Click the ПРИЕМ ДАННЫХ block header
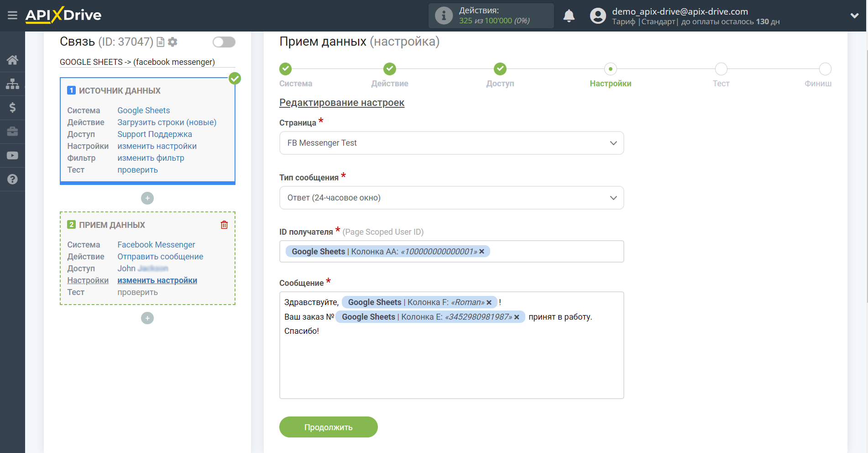This screenshot has height=453, width=868. coord(112,225)
